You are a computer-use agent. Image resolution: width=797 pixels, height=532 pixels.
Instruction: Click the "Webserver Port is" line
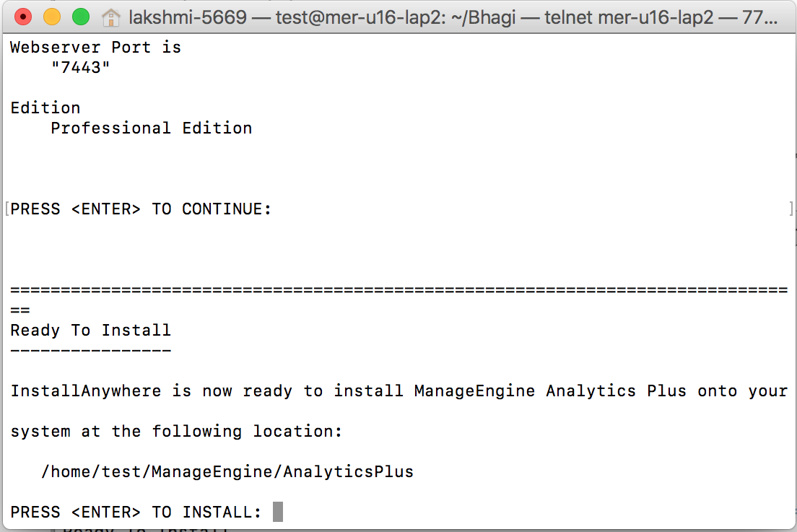tap(95, 48)
